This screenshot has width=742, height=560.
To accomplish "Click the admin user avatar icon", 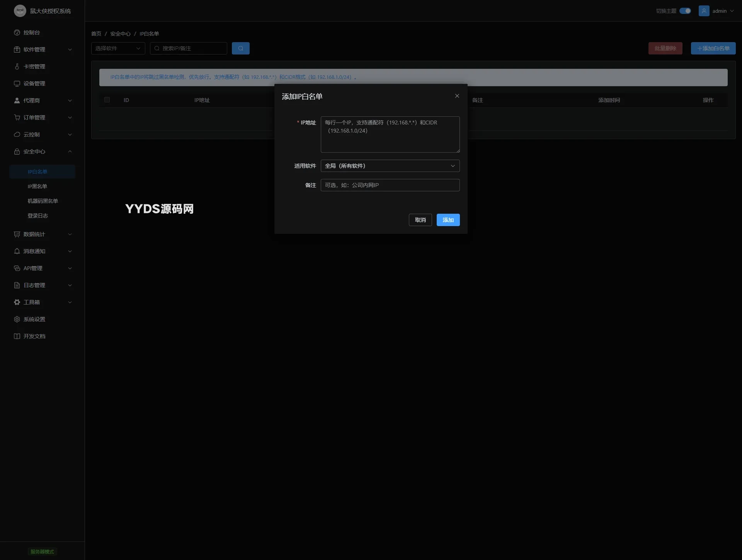I will point(704,11).
